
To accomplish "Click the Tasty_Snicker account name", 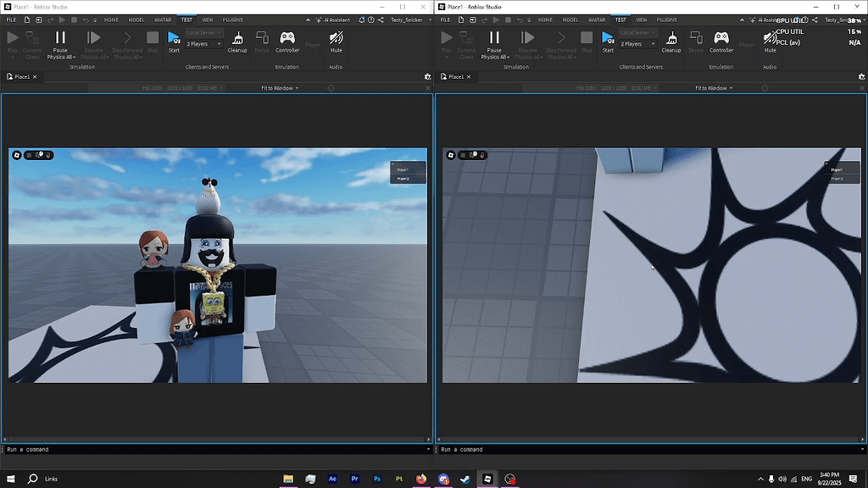I will 407,19.
